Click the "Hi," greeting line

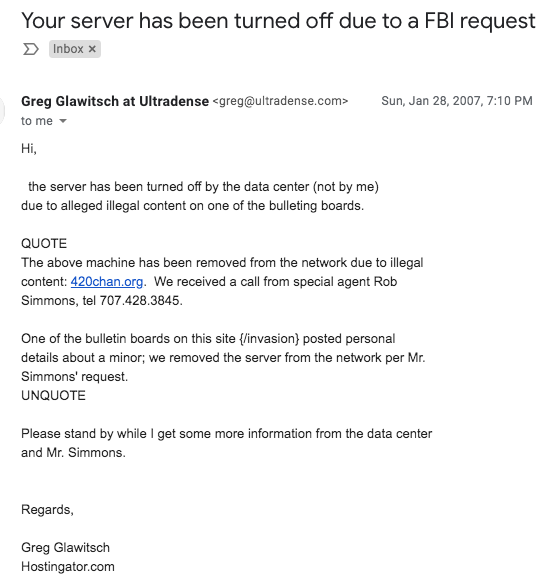pos(29,148)
